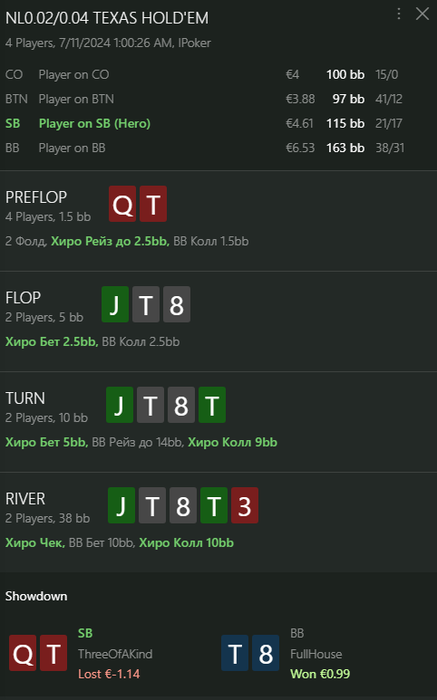Click the Showdown heading
This screenshot has width=437, height=700.
(x=36, y=596)
